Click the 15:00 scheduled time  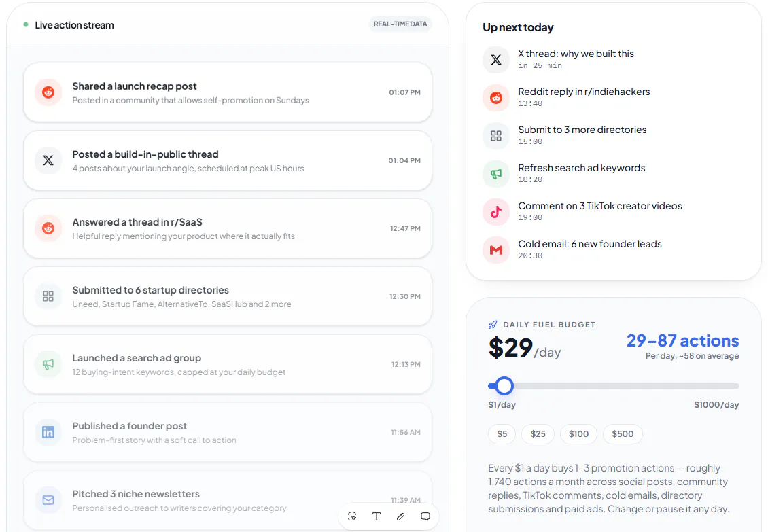(530, 141)
